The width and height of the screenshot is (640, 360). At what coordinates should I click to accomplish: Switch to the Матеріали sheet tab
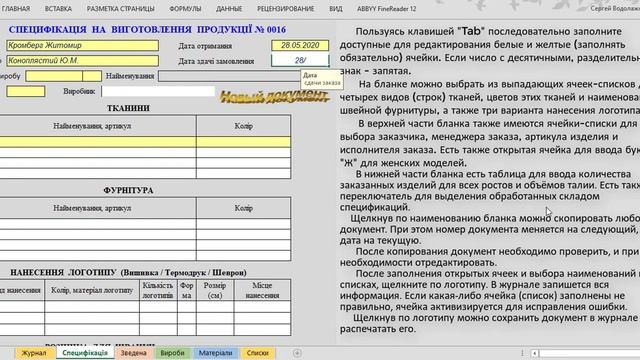(216, 353)
